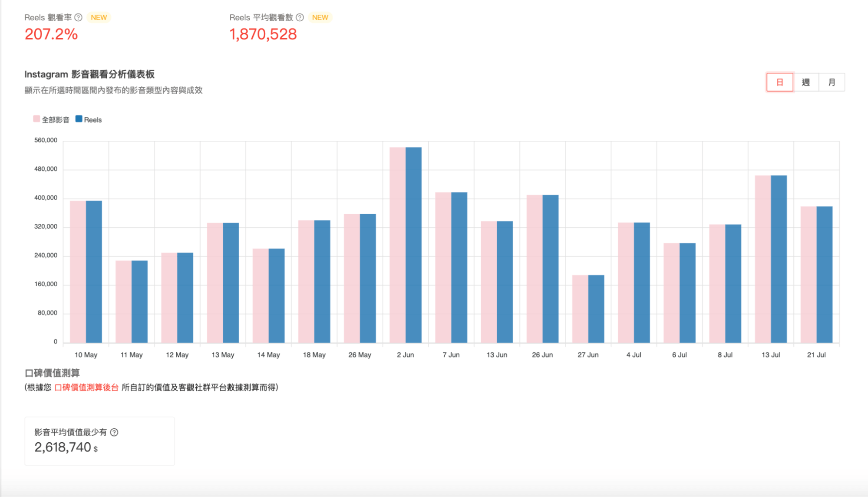Click the NEW badge beside Reels 觀看率

point(99,17)
